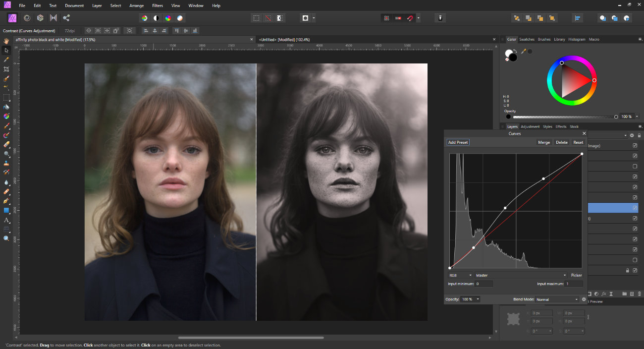Open the Export Persona share icon
Screen dimensions: 644x349
click(66, 18)
